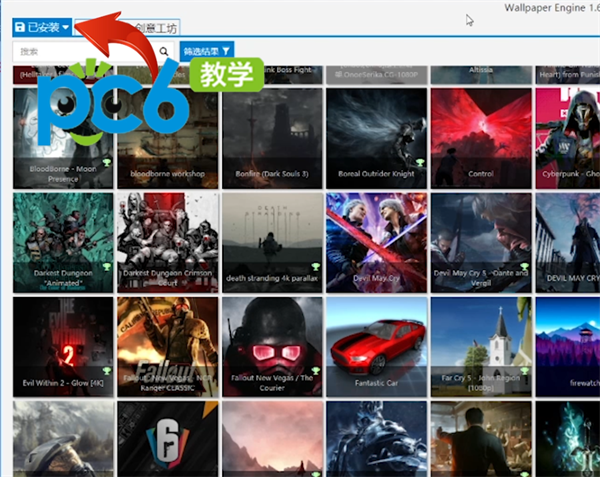Click the floppy disk icon on 已安装 tab
The image size is (600, 477).
(20, 28)
